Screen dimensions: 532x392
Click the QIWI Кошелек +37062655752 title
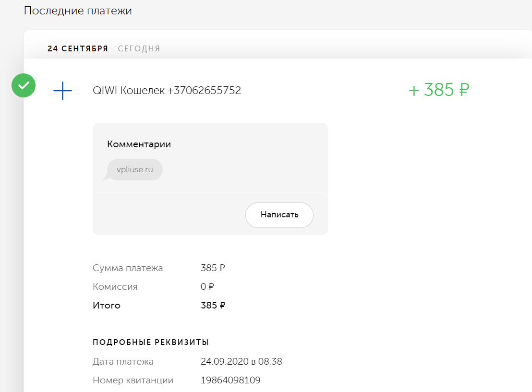[x=167, y=91]
